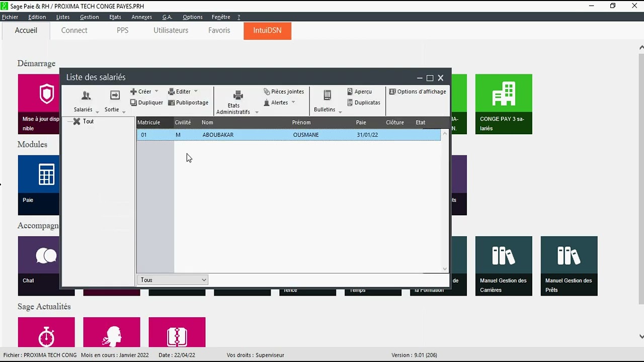Expand the Etats Administratifs dropdown arrow
The image size is (644, 362).
[x=257, y=112]
